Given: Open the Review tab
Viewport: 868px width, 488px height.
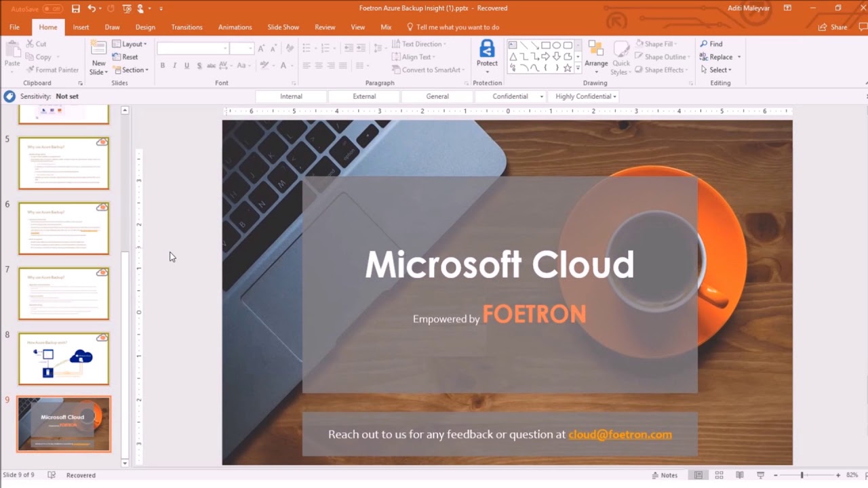Looking at the screenshot, I should (x=325, y=27).
